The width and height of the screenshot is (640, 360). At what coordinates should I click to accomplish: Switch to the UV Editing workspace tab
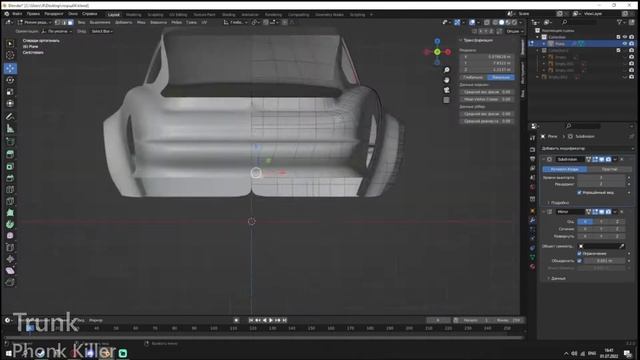point(178,14)
